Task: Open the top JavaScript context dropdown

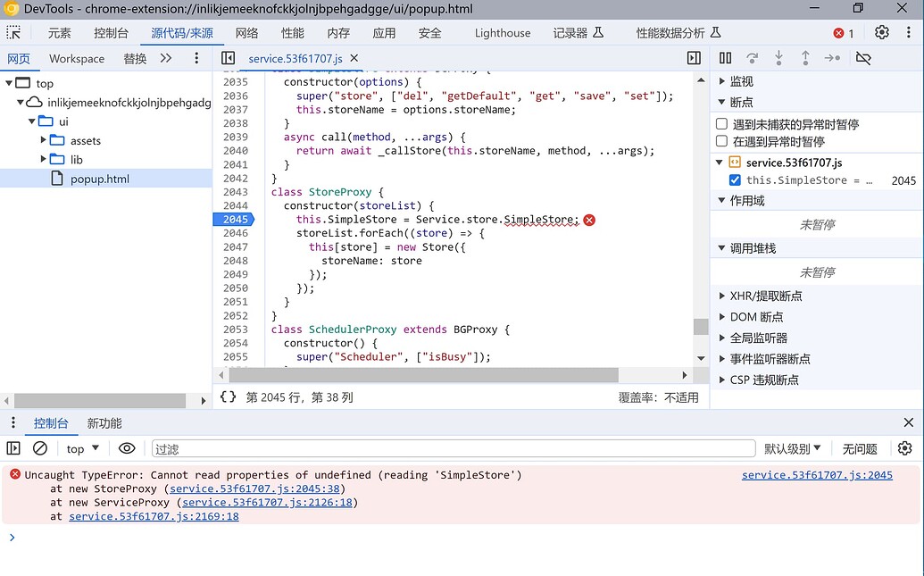Action: (x=82, y=448)
